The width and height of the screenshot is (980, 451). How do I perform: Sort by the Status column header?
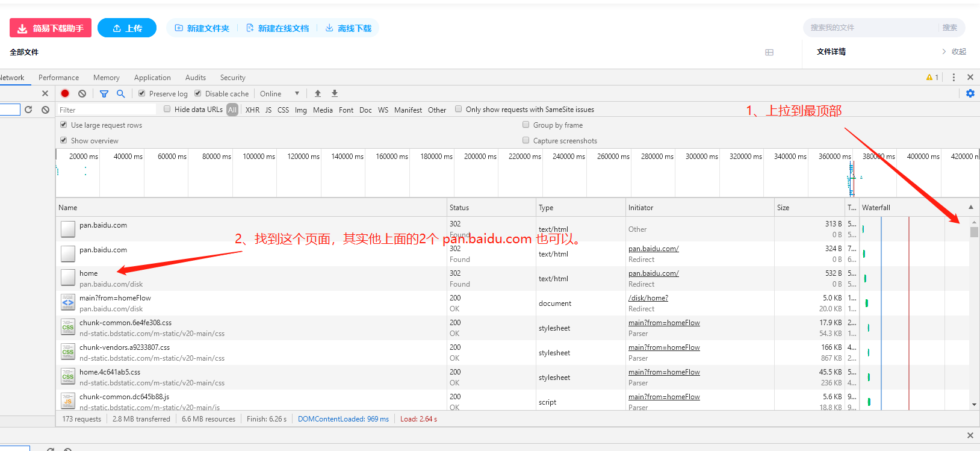(x=491, y=207)
